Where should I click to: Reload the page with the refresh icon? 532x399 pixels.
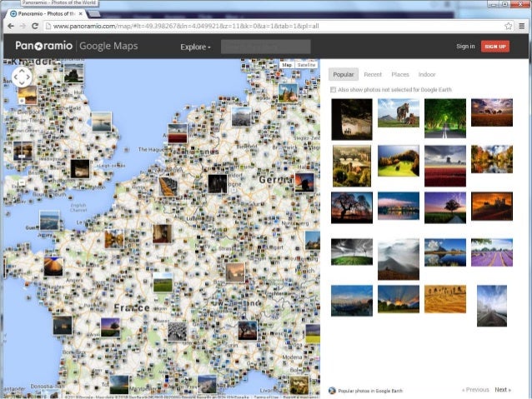point(34,27)
